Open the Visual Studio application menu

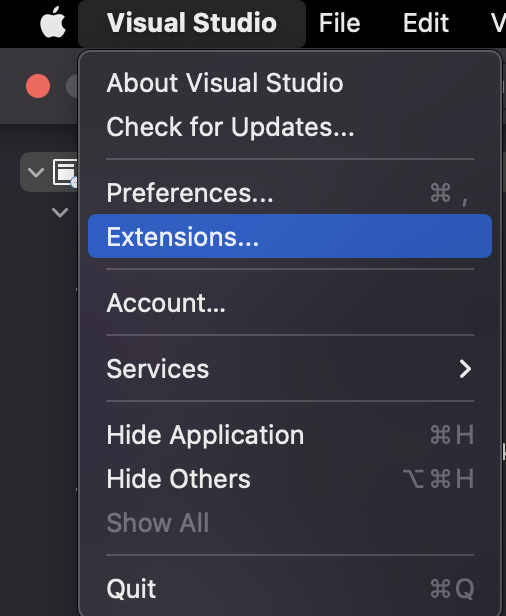[x=192, y=23]
